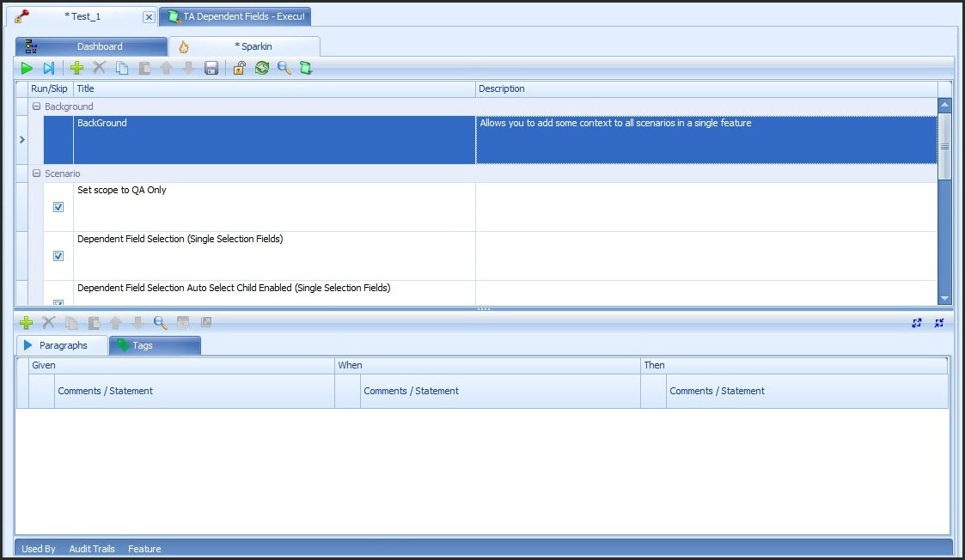
Task: Collapse the Background group
Action: point(36,107)
